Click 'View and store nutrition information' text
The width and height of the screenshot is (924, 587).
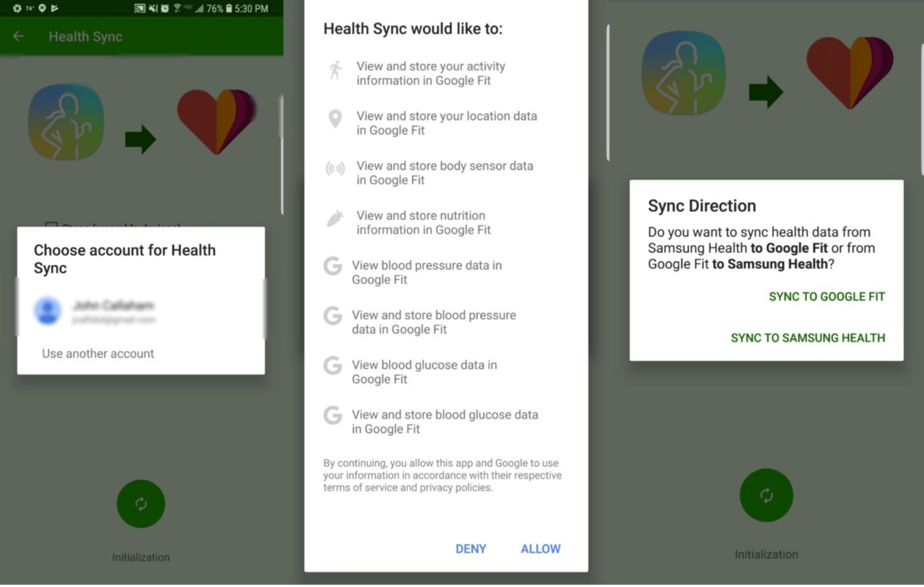(423, 223)
